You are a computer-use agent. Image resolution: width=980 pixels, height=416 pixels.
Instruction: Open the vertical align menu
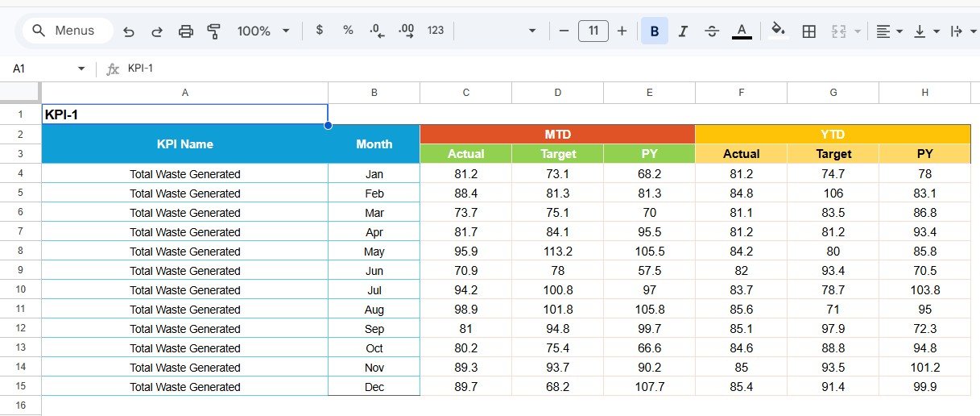click(x=927, y=31)
